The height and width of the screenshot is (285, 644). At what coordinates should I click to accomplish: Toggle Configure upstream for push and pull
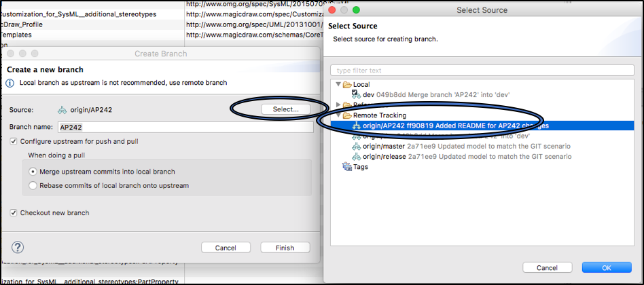(14, 141)
